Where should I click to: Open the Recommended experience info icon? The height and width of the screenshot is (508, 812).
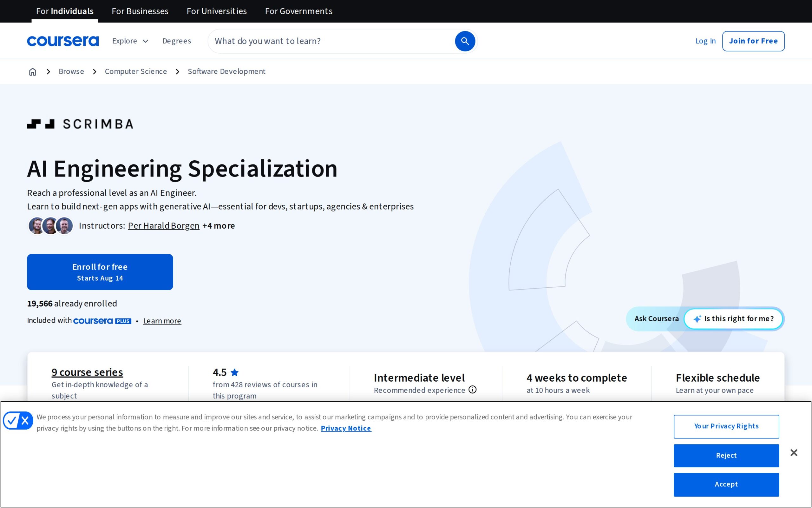tap(472, 389)
